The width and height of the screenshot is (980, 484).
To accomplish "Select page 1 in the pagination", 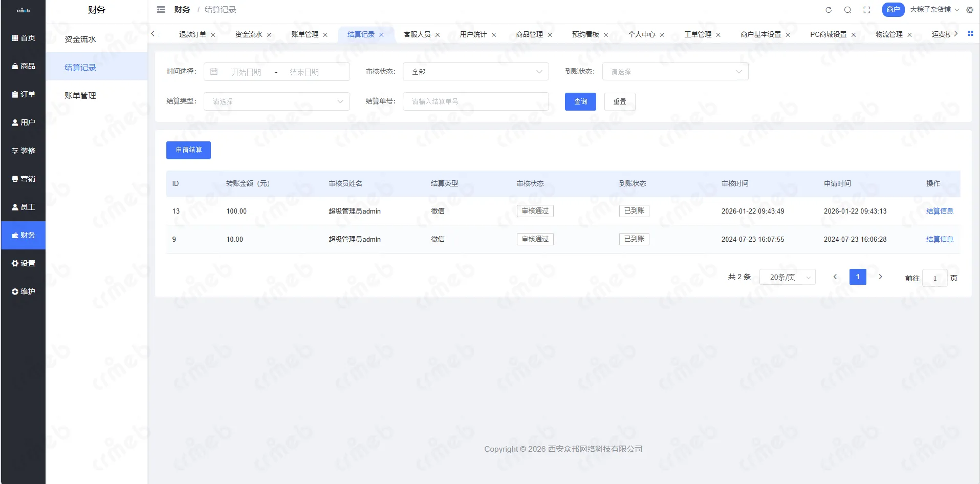I will [x=858, y=277].
